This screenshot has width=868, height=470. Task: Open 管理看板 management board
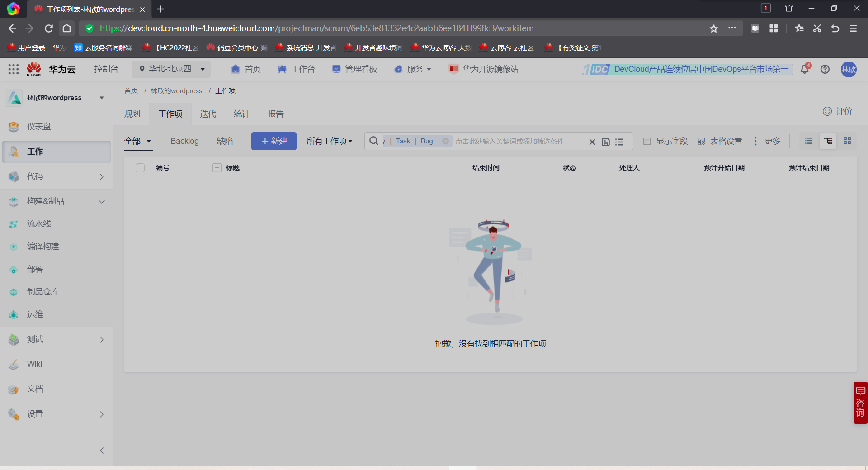[x=354, y=69]
